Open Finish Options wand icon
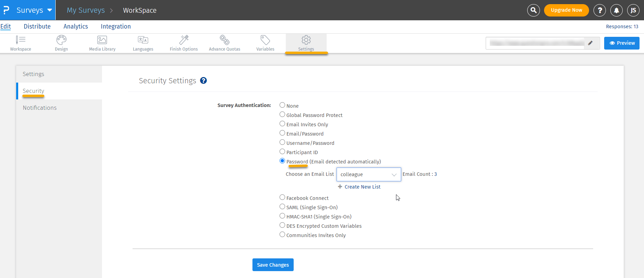Screen dimensions: 644x278 (184, 40)
